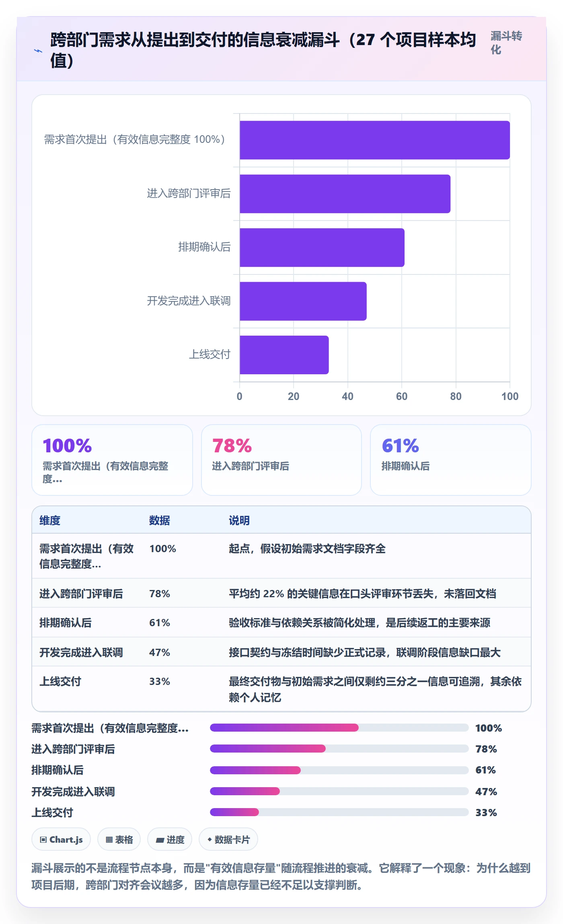The width and height of the screenshot is (563, 924).
Task: Click the lightning icon beside the title
Action: (x=38, y=51)
